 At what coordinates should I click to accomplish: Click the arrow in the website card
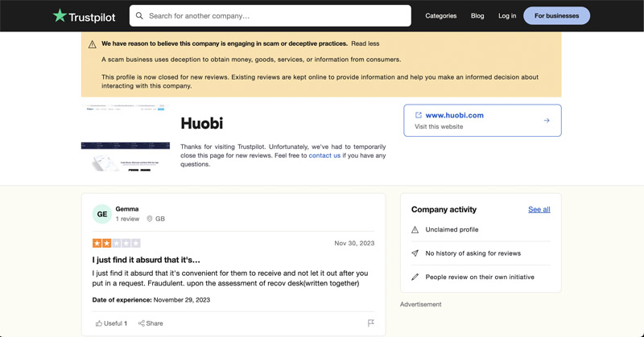coord(547,121)
